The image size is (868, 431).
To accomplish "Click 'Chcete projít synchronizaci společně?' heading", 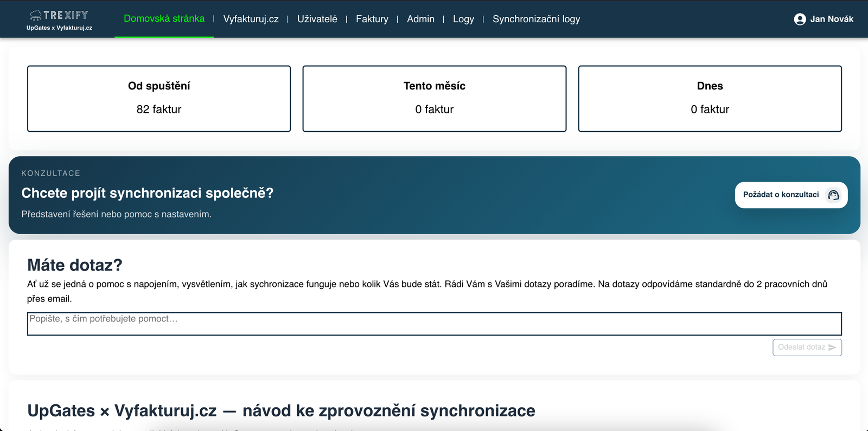I will 148,193.
